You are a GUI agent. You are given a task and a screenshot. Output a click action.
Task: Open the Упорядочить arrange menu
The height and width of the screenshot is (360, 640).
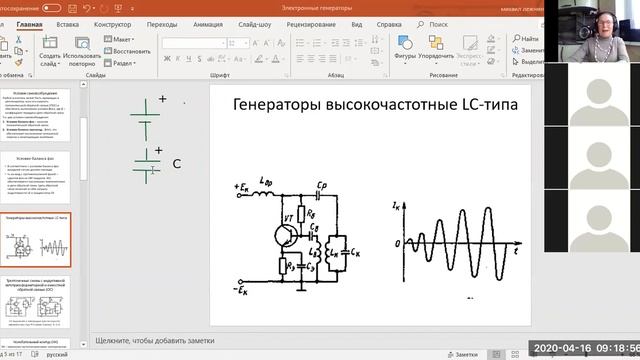[x=436, y=49]
